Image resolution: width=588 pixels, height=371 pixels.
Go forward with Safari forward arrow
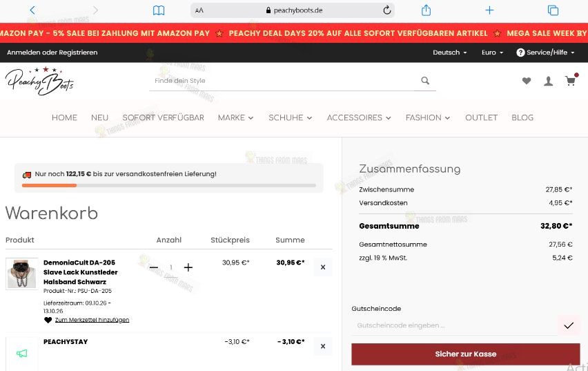pos(95,10)
